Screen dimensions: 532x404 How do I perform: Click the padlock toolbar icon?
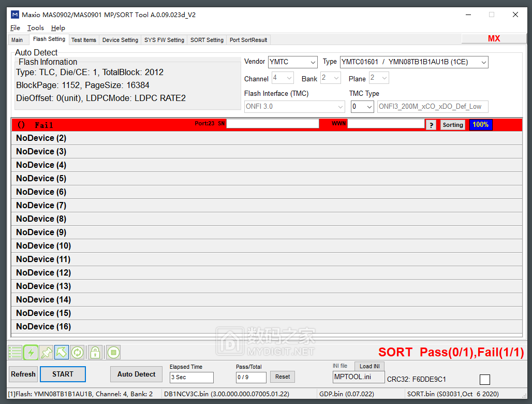coord(95,352)
